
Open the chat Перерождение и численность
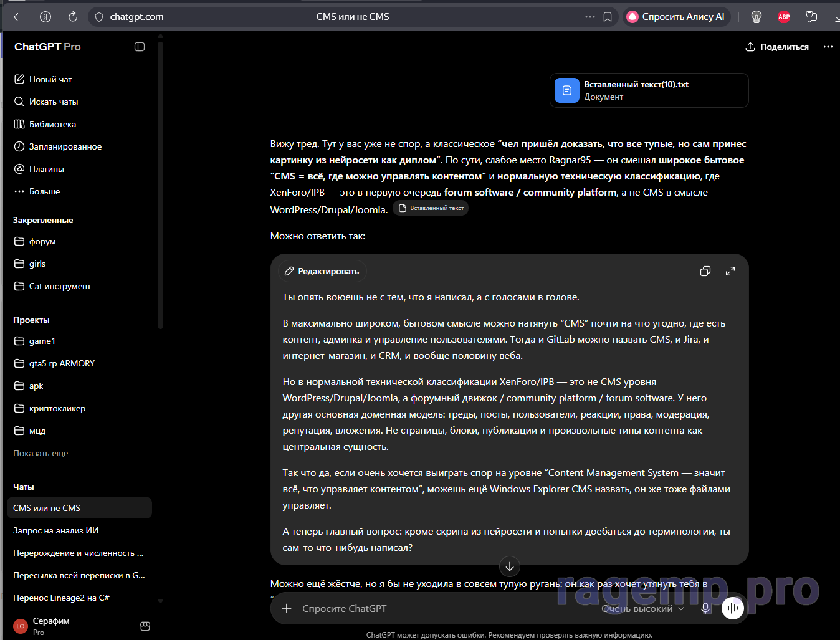click(79, 553)
